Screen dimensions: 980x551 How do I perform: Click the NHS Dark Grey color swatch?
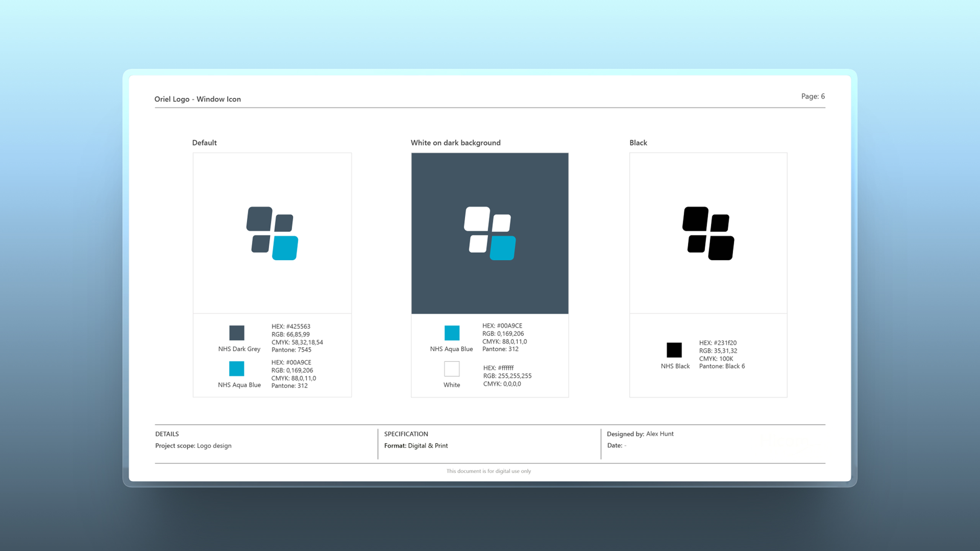(x=237, y=333)
